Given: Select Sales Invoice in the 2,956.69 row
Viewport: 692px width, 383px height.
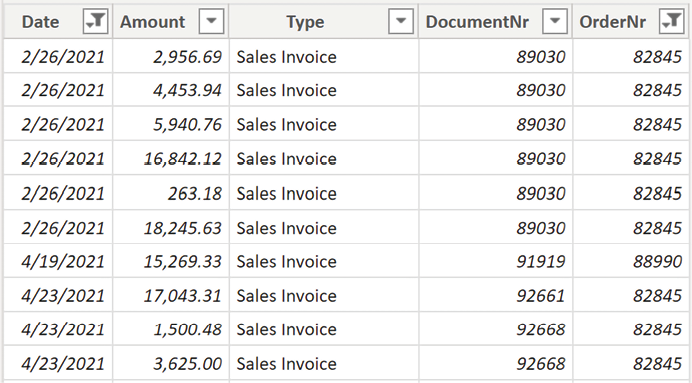Looking at the screenshot, I should click(323, 56).
